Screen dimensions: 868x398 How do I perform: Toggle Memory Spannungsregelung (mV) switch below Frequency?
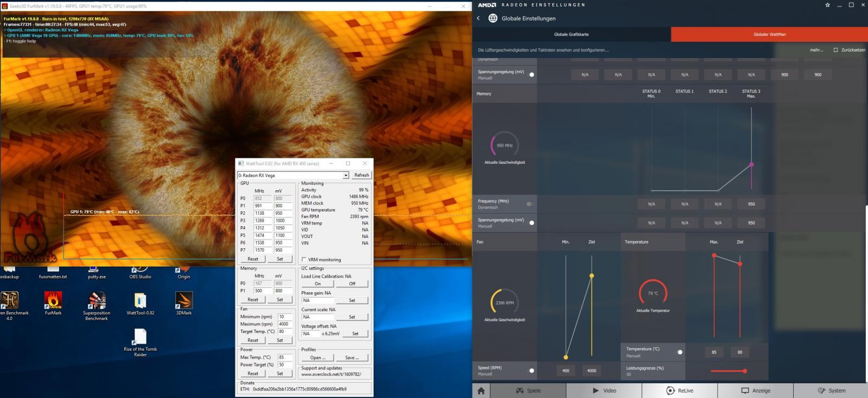tap(532, 223)
